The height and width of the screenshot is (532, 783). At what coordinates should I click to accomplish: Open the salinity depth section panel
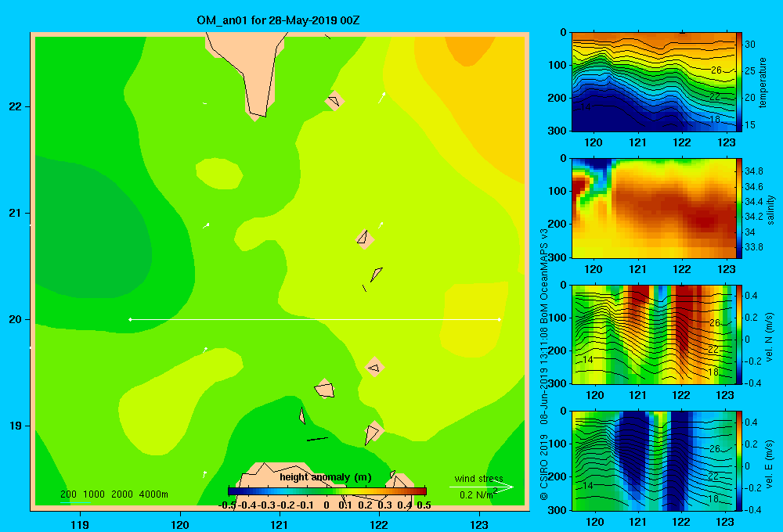coord(654,208)
